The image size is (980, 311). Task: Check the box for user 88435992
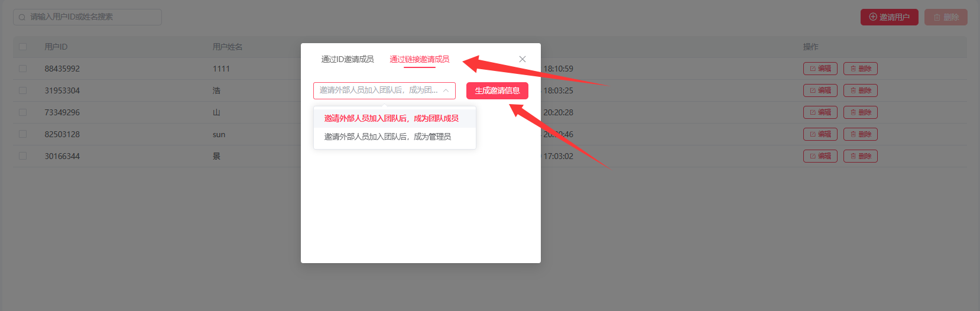click(23, 69)
